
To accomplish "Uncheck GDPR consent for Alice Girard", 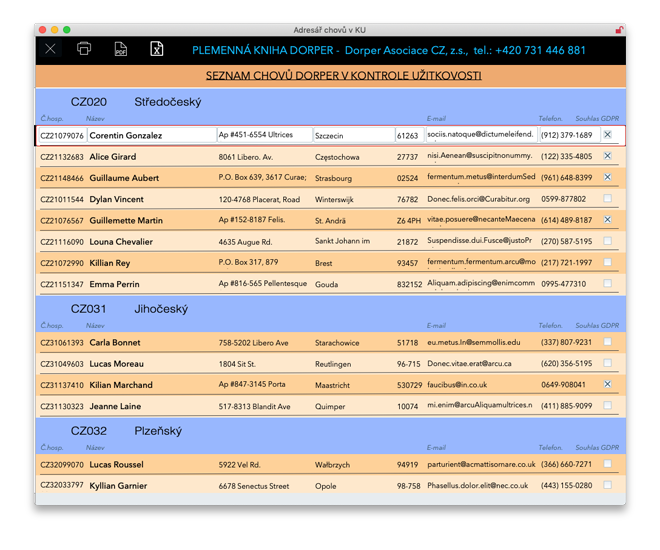I will tap(607, 156).
